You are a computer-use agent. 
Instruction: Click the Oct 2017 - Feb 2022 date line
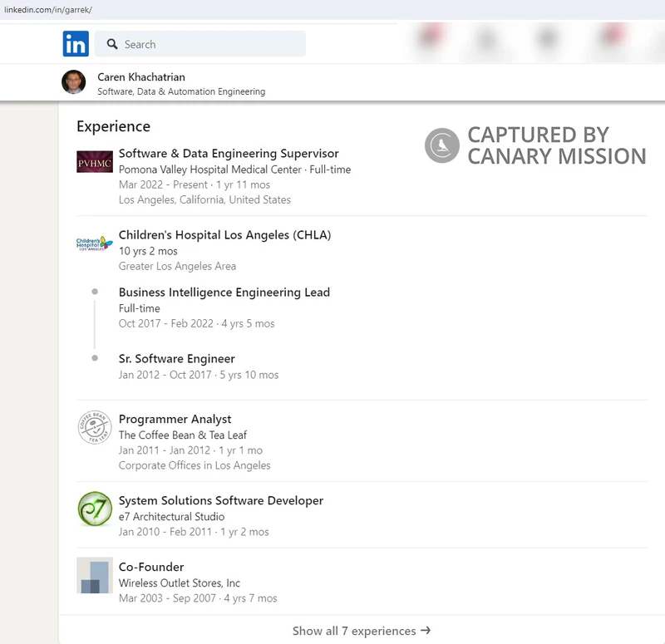point(196,323)
